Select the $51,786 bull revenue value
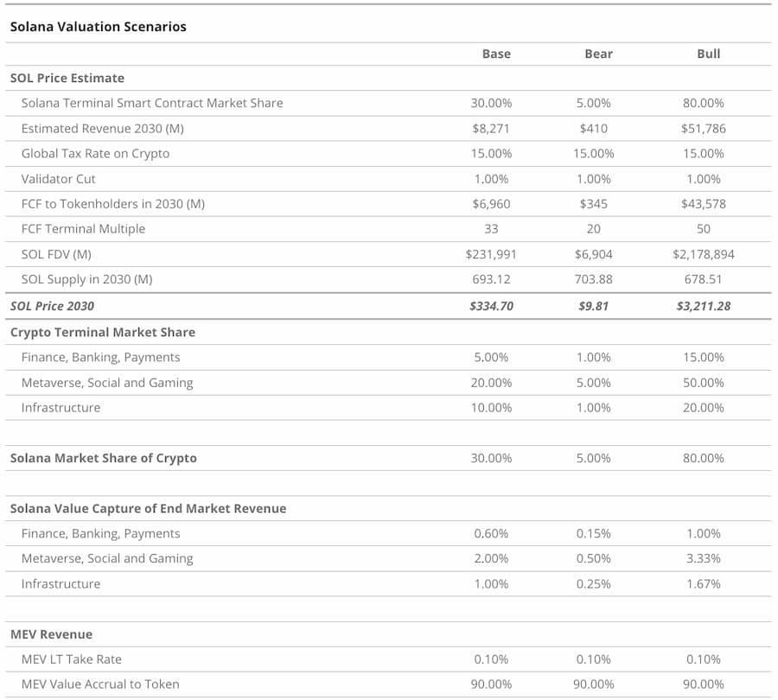Image resolution: width=778 pixels, height=700 pixels. (x=703, y=129)
